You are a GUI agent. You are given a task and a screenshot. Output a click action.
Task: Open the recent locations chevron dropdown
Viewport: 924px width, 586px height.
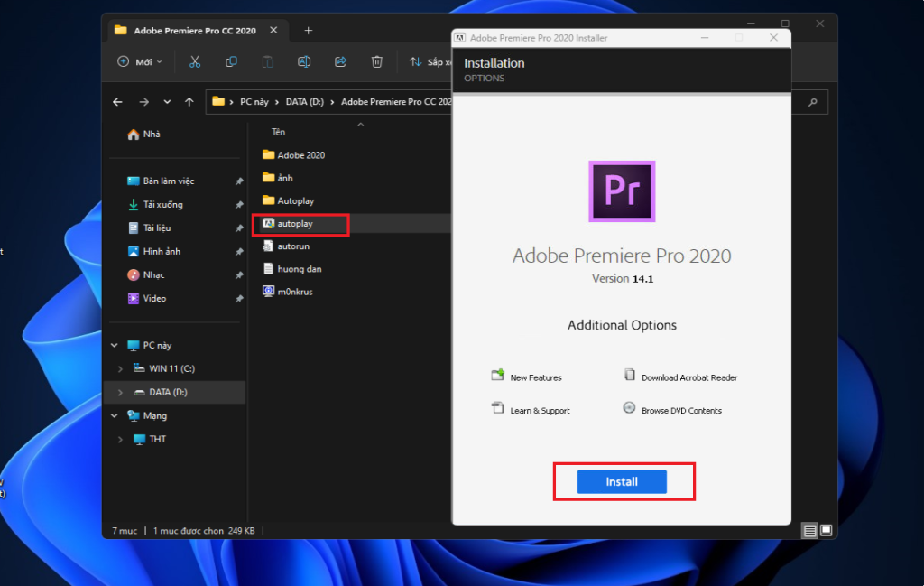click(167, 102)
